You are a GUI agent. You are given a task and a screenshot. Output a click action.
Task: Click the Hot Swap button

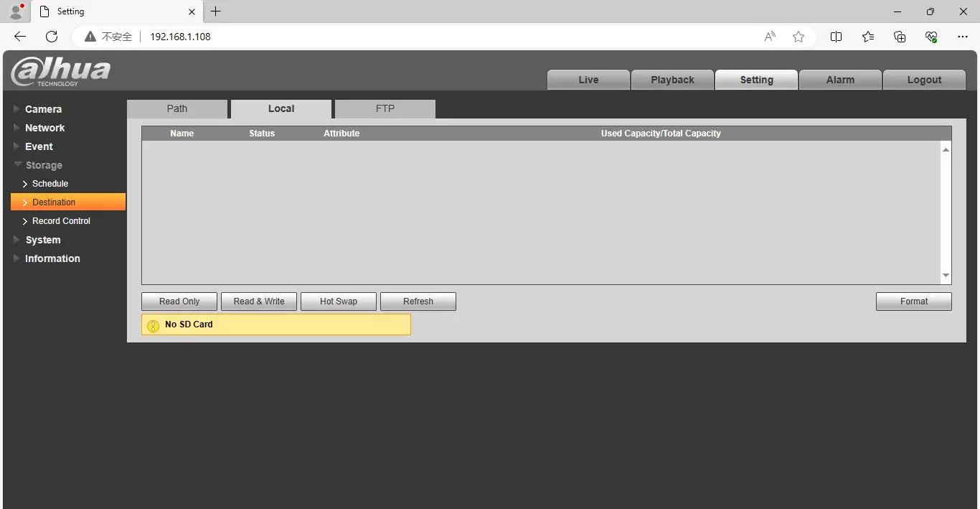(339, 302)
